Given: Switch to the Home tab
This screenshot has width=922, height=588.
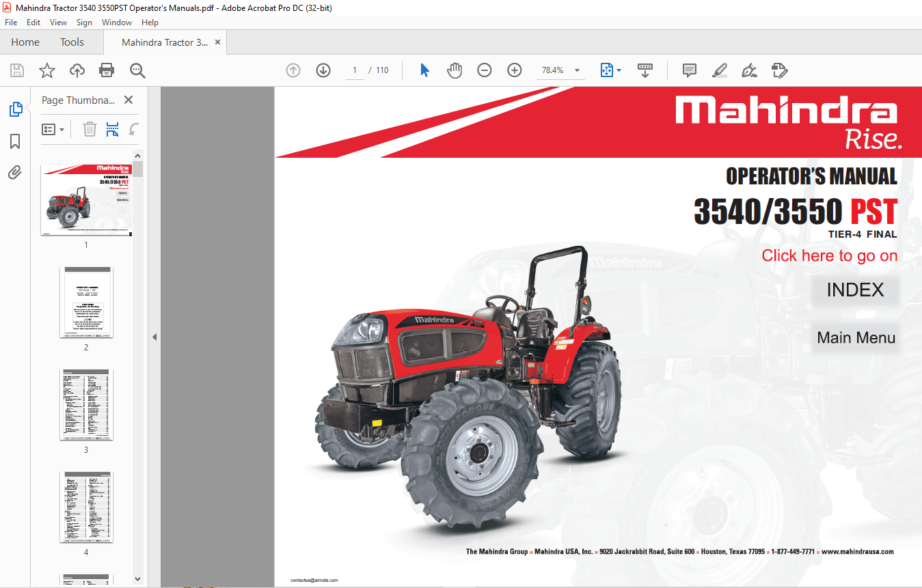Looking at the screenshot, I should point(25,42).
